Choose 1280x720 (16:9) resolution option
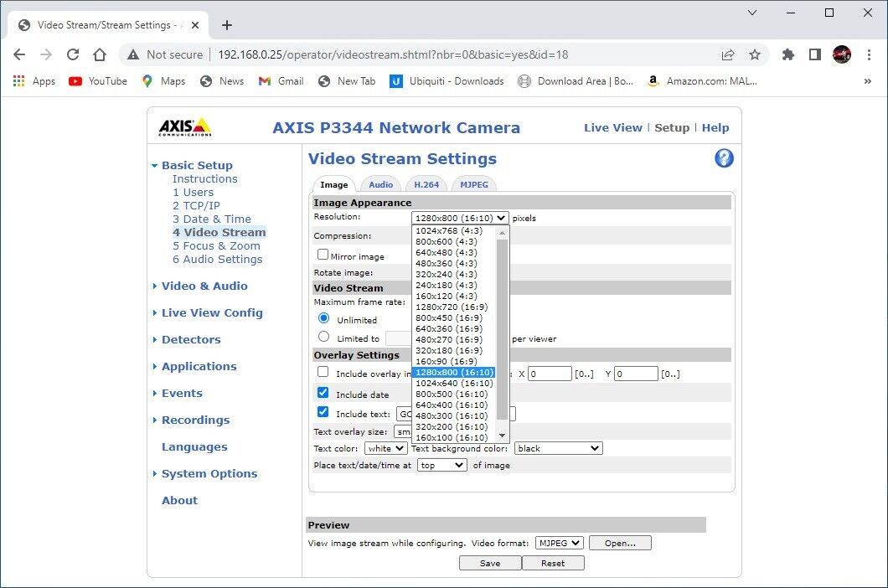This screenshot has height=588, width=888. point(452,307)
